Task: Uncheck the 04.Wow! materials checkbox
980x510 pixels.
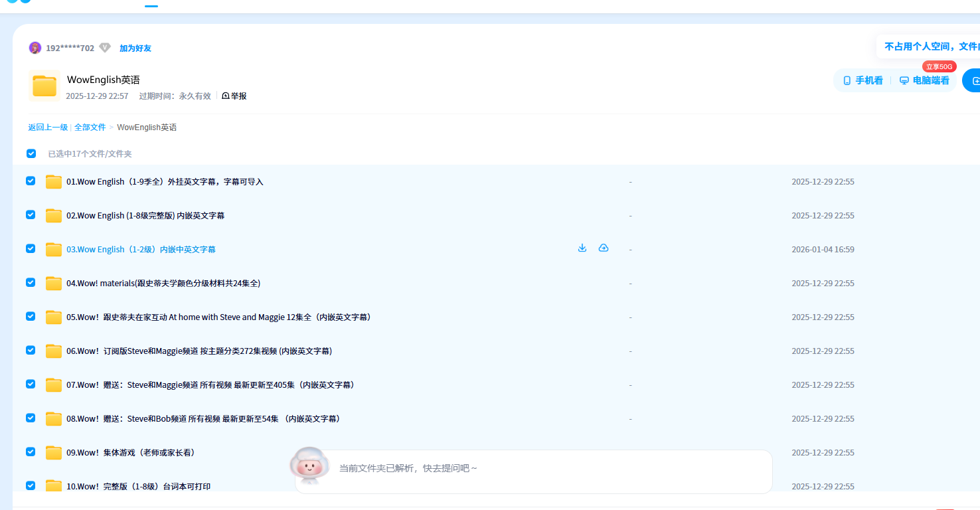Action: (x=31, y=282)
